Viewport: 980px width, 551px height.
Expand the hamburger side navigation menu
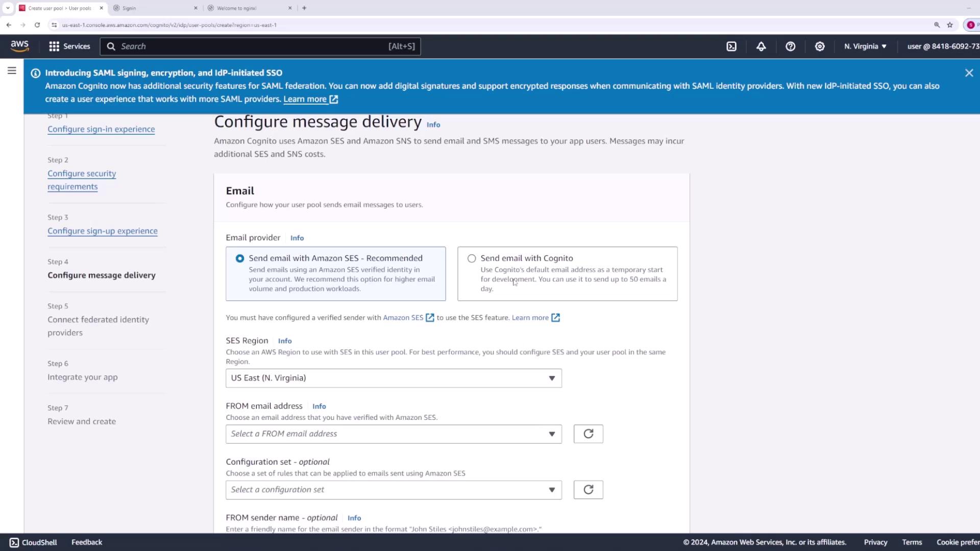click(12, 71)
